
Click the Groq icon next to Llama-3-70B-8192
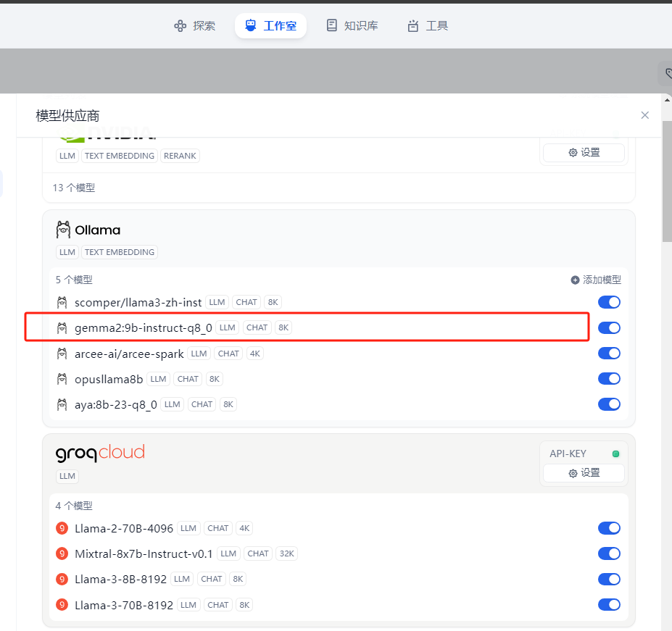[62, 604]
